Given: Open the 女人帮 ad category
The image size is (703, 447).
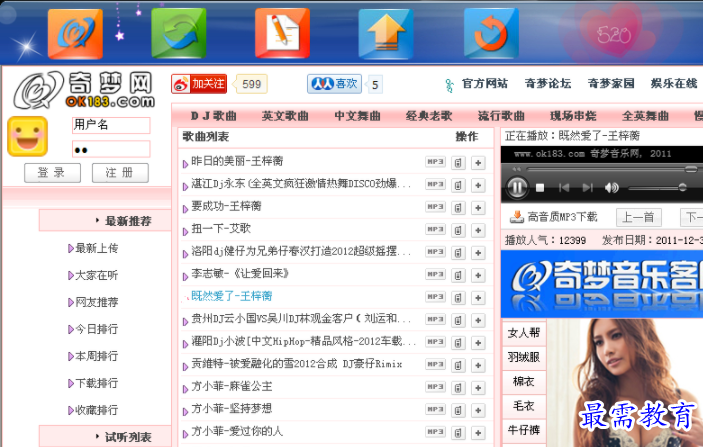Looking at the screenshot, I should [x=524, y=333].
